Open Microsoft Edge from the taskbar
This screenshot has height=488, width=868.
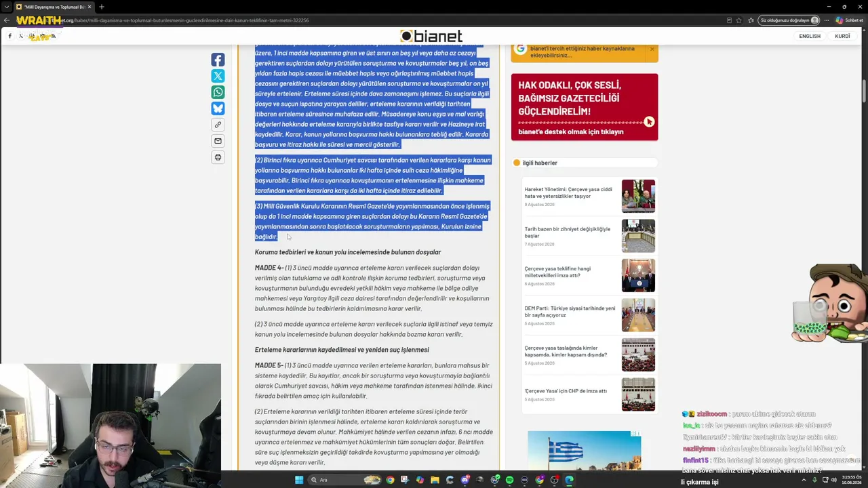point(569,480)
